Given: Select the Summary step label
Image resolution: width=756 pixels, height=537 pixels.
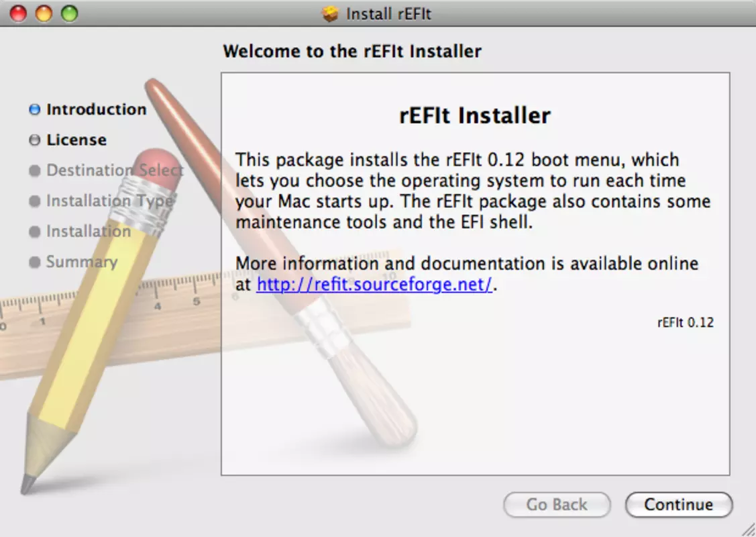Looking at the screenshot, I should coord(82,262).
